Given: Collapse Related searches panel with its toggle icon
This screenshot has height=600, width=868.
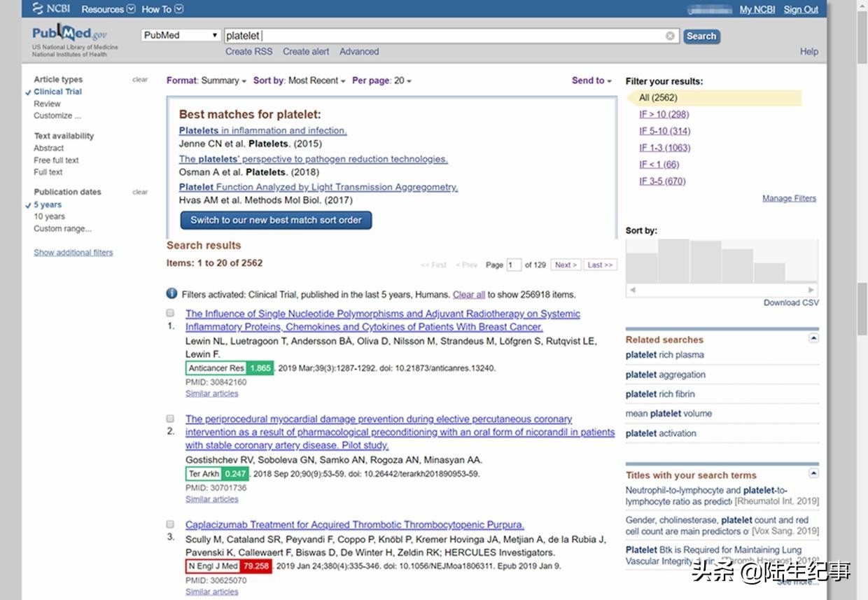Looking at the screenshot, I should click(x=813, y=338).
